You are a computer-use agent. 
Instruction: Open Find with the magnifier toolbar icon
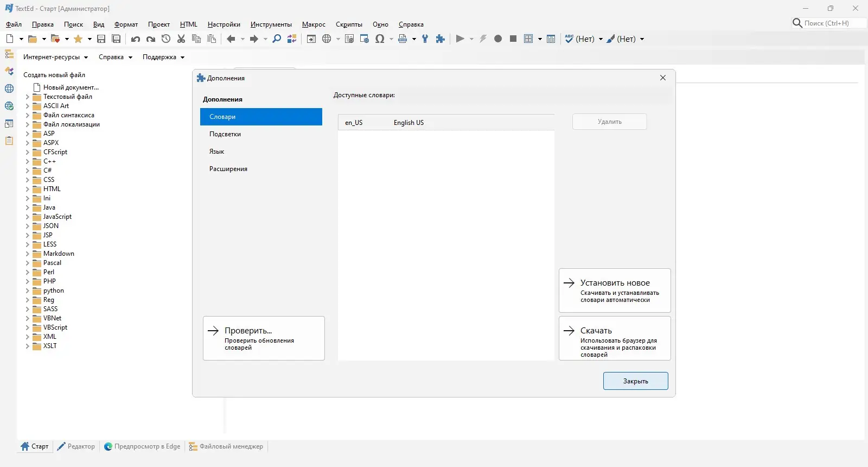277,39
